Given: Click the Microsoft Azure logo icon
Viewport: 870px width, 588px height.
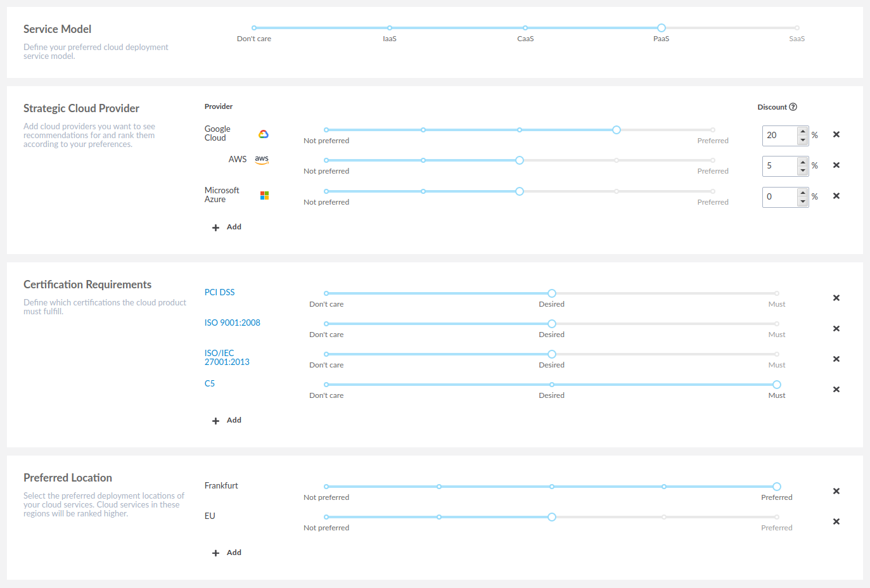Looking at the screenshot, I should (264, 196).
